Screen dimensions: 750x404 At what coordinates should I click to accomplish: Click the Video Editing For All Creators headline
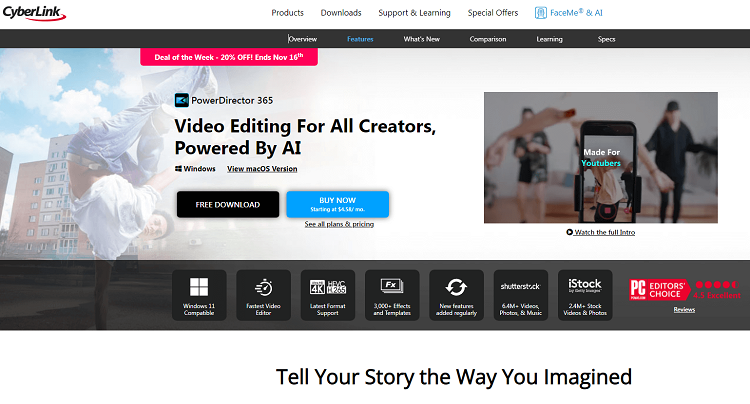(305, 137)
